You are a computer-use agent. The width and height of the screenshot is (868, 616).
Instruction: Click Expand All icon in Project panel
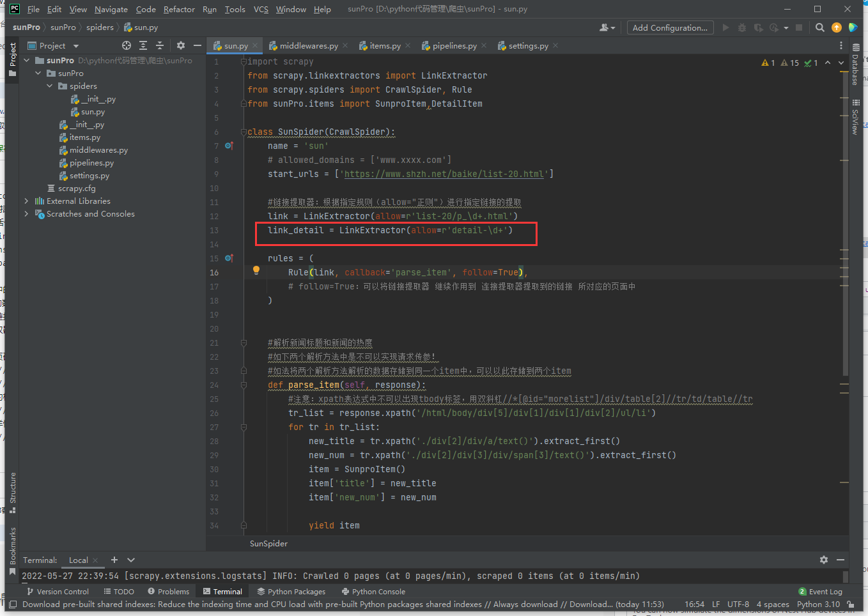pos(143,45)
